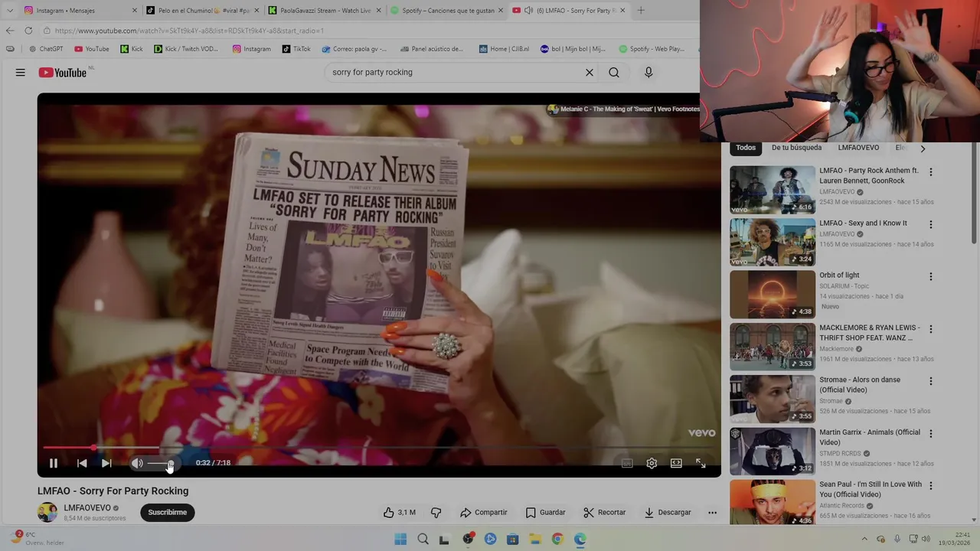Click the search magnifier button
The image size is (980, 551).
pos(614,72)
